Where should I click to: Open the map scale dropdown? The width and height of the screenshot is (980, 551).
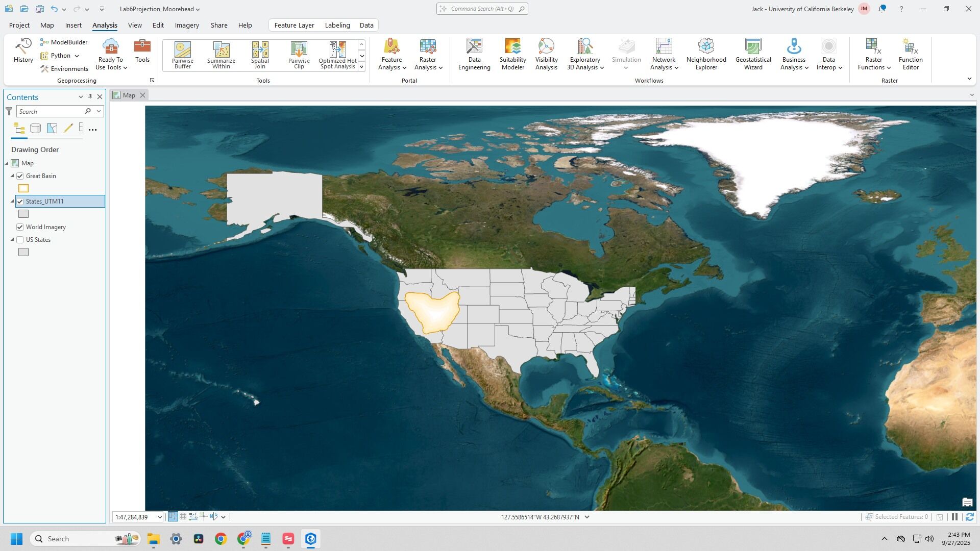159,517
